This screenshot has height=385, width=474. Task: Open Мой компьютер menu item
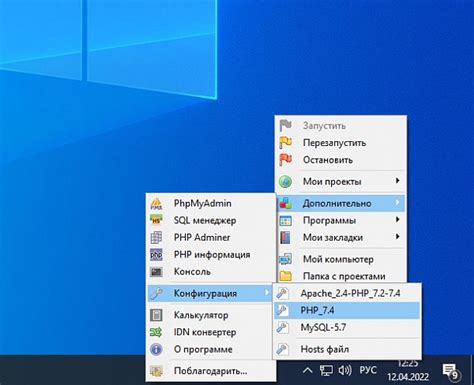click(x=341, y=259)
